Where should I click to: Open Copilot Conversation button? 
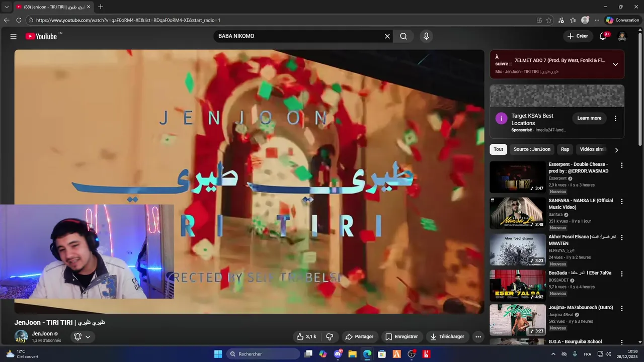point(622,20)
